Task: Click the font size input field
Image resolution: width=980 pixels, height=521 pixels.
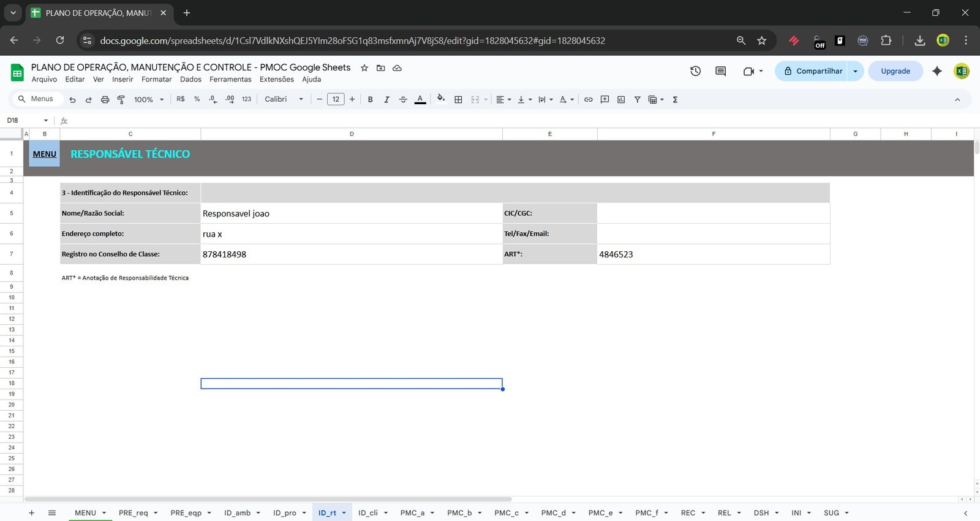Action: point(336,99)
